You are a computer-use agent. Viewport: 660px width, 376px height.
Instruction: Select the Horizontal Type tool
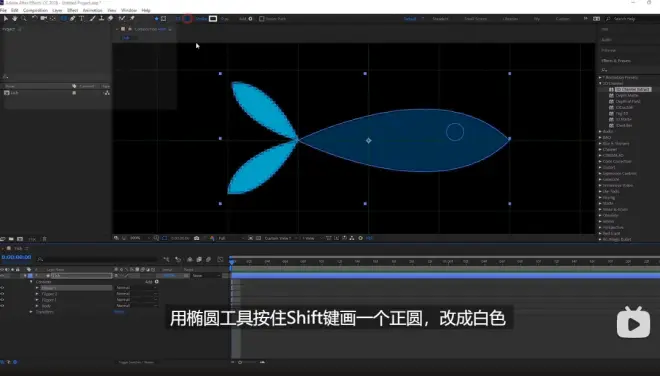coord(82,19)
